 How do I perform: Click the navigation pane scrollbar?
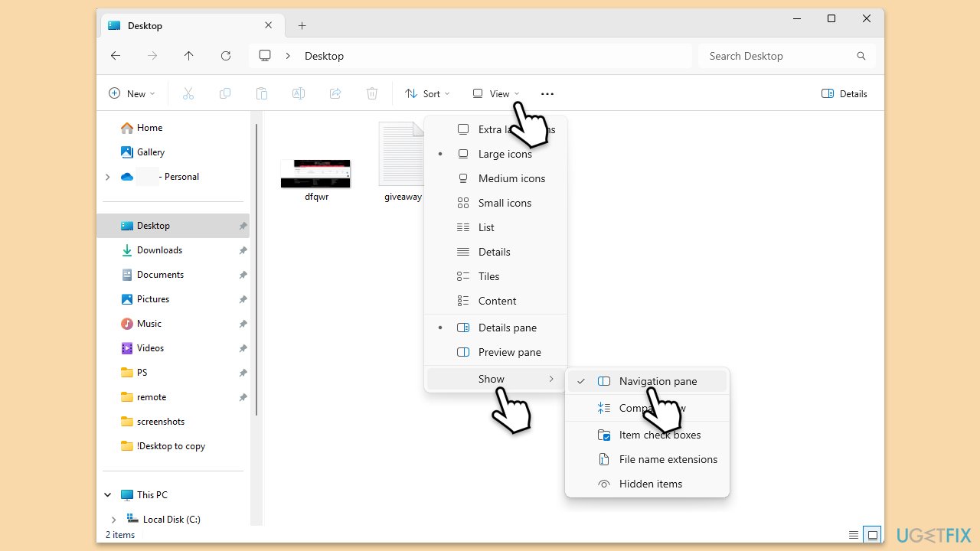point(256,268)
